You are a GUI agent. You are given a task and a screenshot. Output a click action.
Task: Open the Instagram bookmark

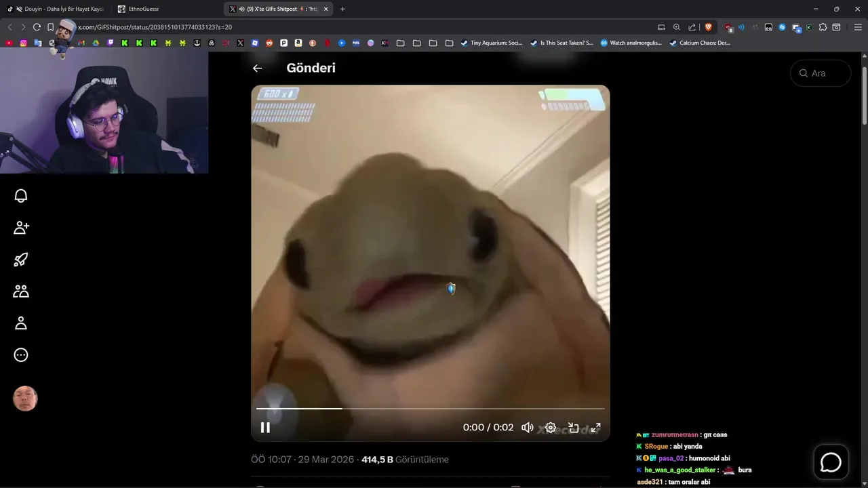click(x=23, y=43)
